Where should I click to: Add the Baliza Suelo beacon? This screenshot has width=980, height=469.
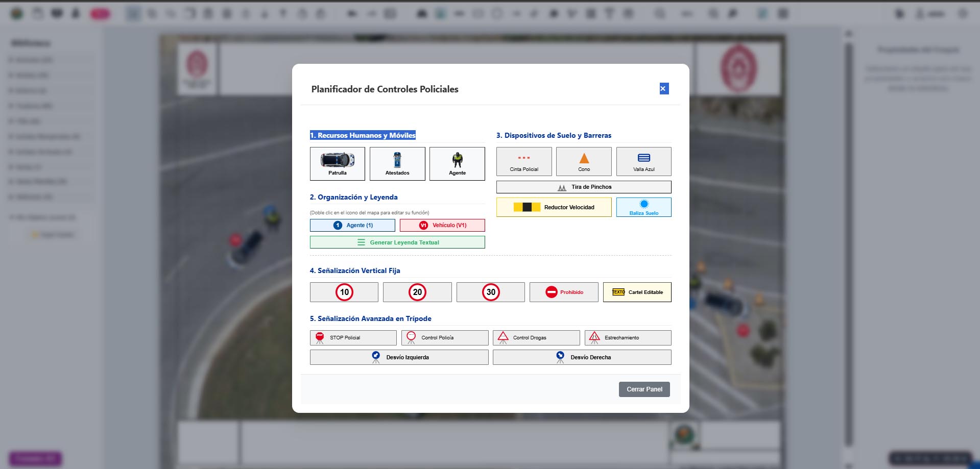[x=643, y=207]
